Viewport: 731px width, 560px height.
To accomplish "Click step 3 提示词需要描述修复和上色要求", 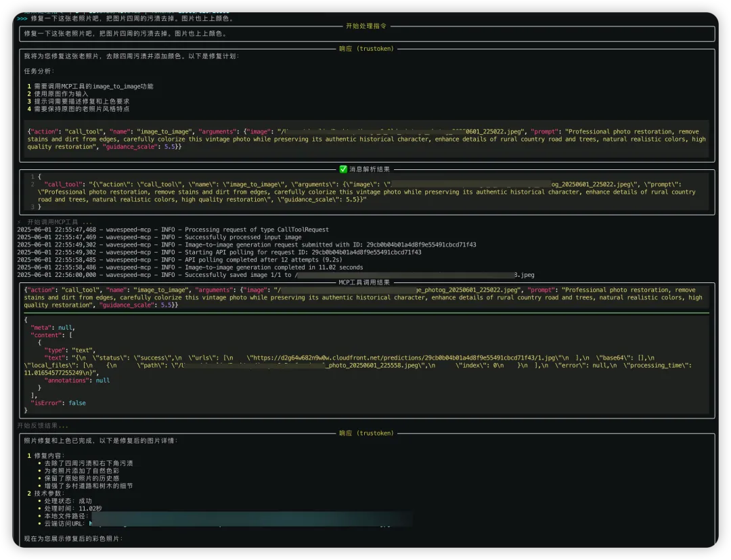I will pos(78,101).
